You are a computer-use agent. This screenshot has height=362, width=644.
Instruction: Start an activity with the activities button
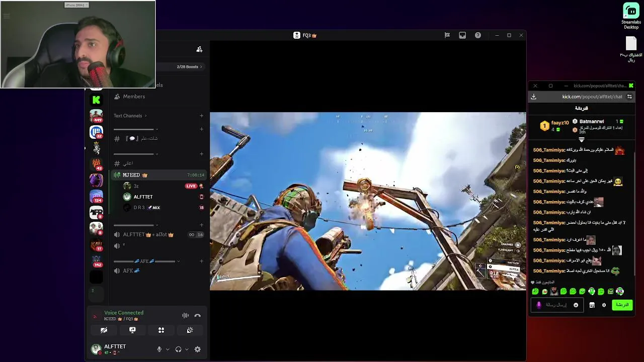pos(161,330)
